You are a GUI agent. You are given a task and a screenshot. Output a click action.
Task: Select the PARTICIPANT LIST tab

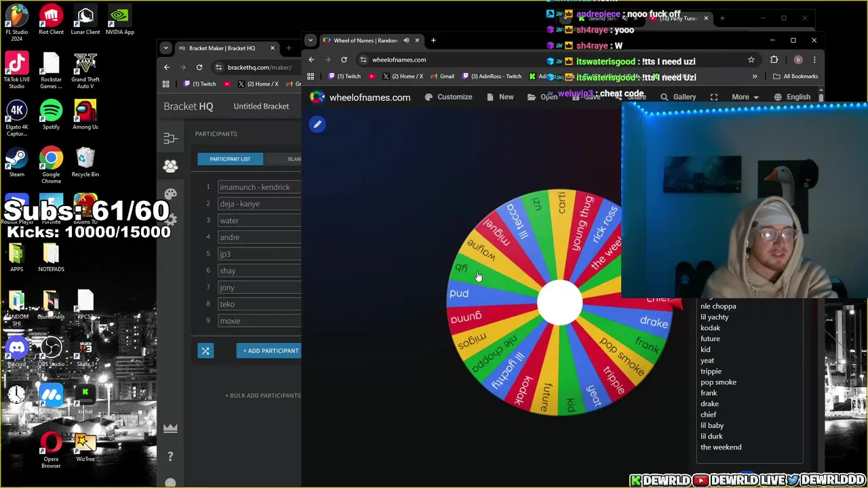coord(230,159)
